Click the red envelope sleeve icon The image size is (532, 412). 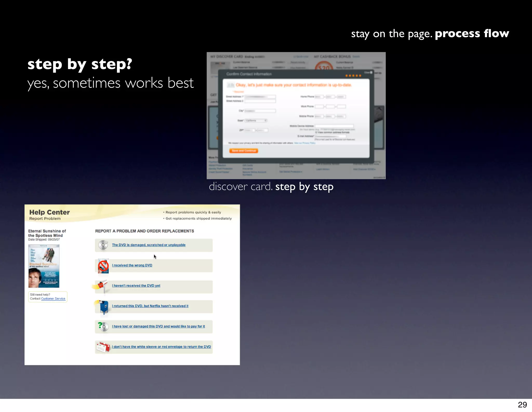pos(103,347)
